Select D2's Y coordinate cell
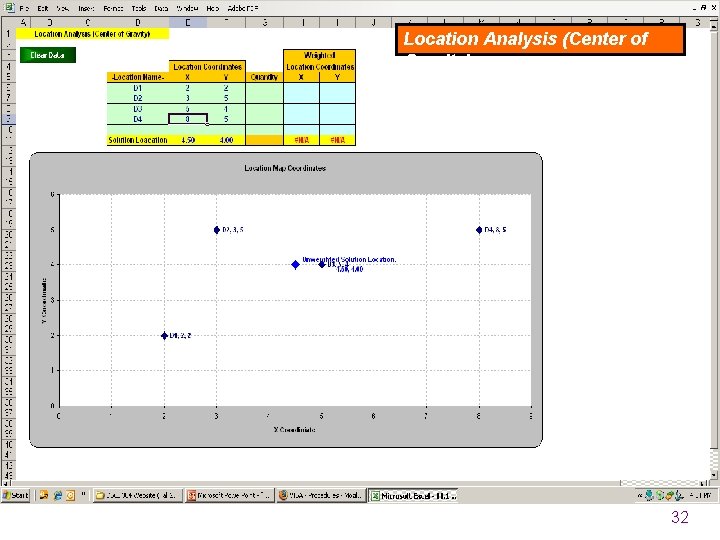The image size is (720, 540). tap(226, 98)
